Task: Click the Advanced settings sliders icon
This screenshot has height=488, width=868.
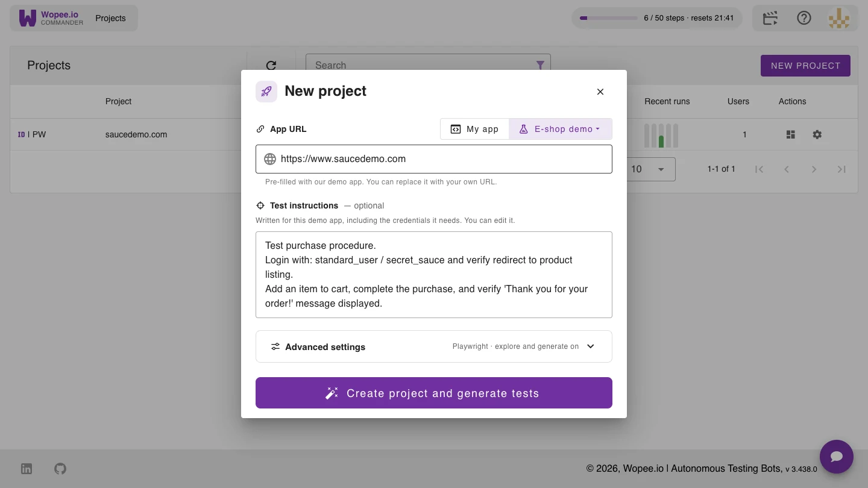Action: pyautogui.click(x=275, y=346)
